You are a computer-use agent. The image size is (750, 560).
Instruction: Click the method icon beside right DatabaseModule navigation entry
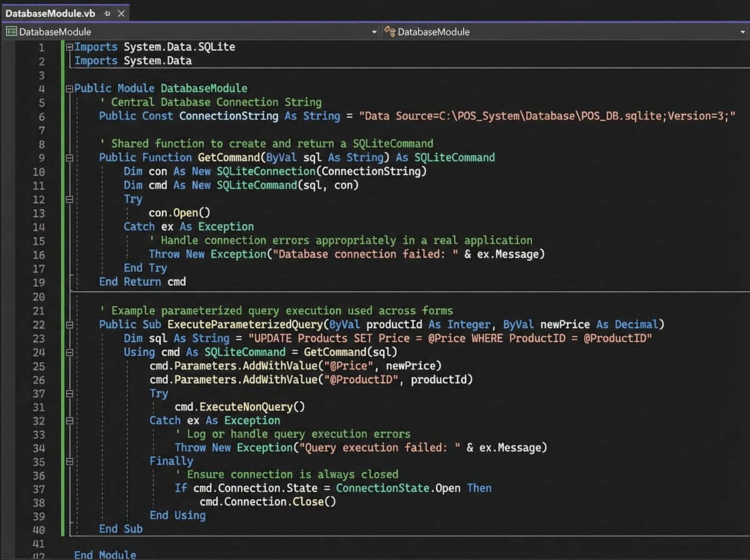coord(391,31)
